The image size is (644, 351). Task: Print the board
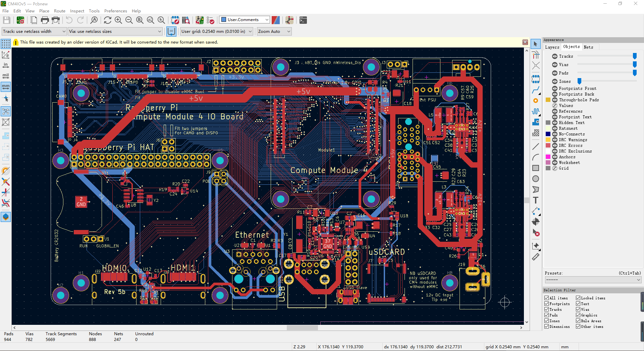[x=45, y=20]
